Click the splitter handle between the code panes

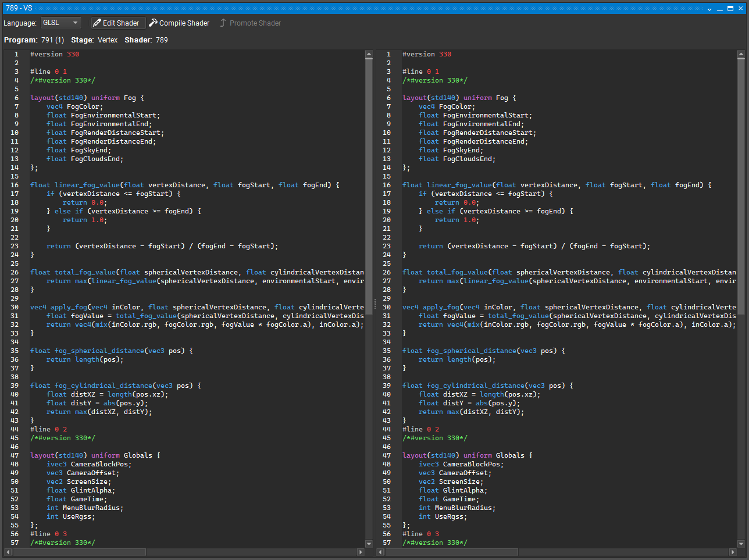coord(374,302)
